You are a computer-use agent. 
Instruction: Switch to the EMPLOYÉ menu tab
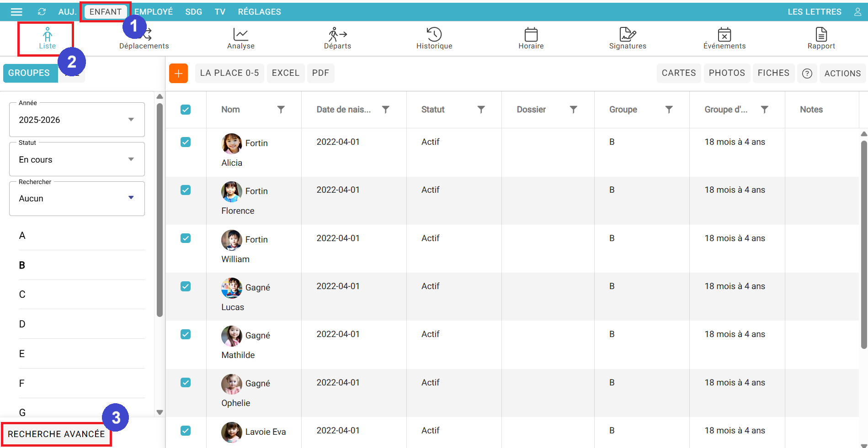[154, 12]
